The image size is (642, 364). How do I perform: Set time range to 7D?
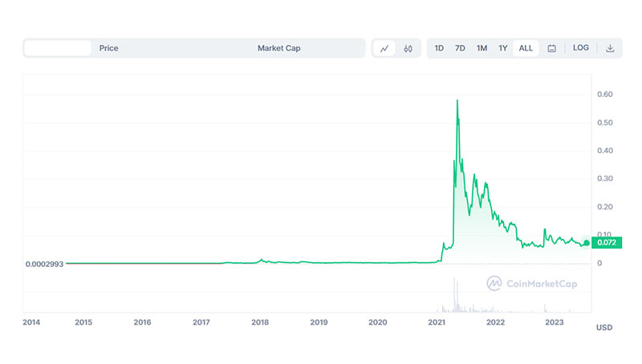(460, 48)
